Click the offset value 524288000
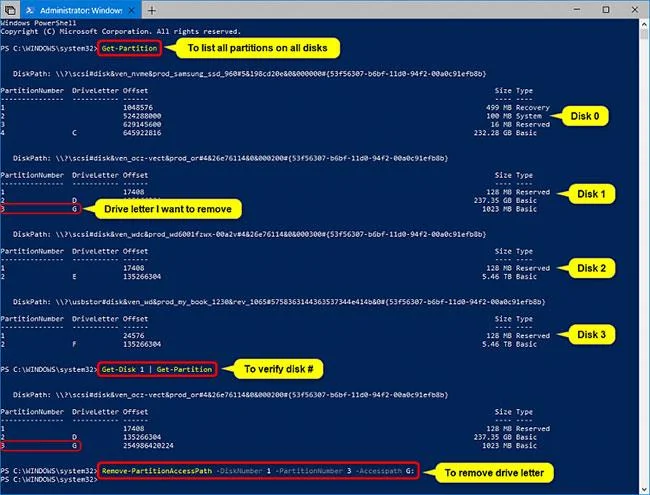Image resolution: width=650 pixels, height=495 pixels. pos(142,116)
